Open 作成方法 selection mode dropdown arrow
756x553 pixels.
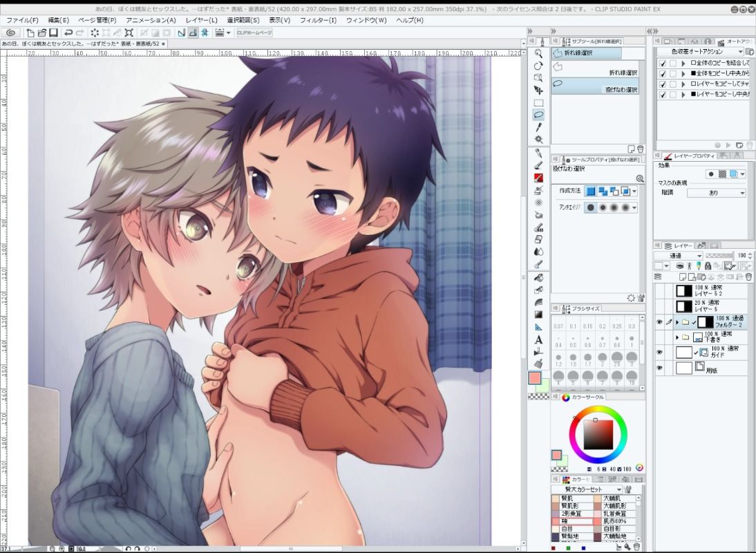tap(634, 191)
